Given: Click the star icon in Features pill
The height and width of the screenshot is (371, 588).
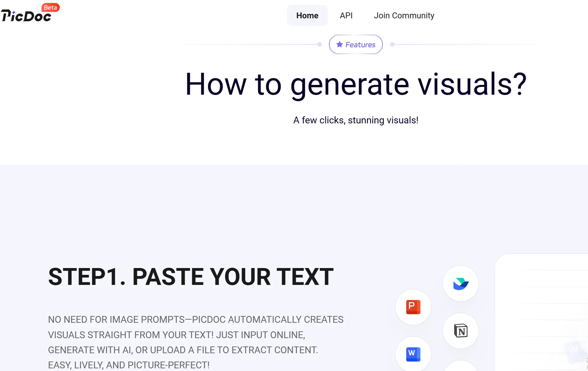Looking at the screenshot, I should coord(340,44).
